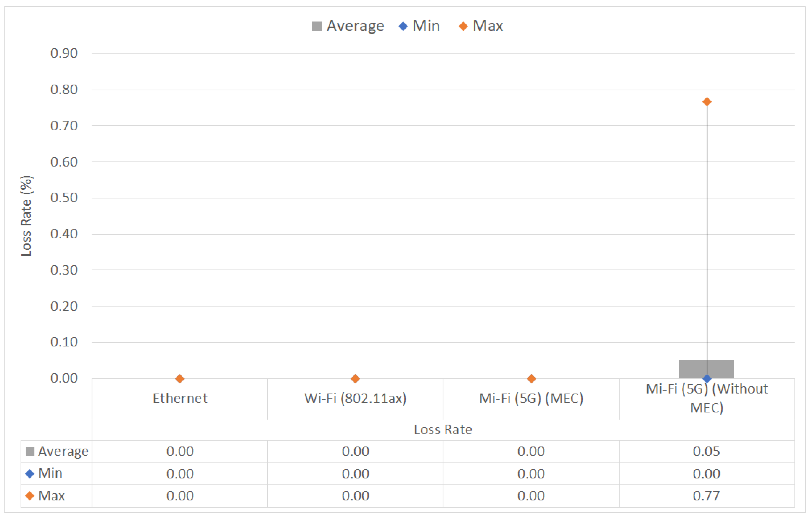Click the blue Min diamond in table row
Image resolution: width=812 pixels, height=518 pixels.
[30, 474]
